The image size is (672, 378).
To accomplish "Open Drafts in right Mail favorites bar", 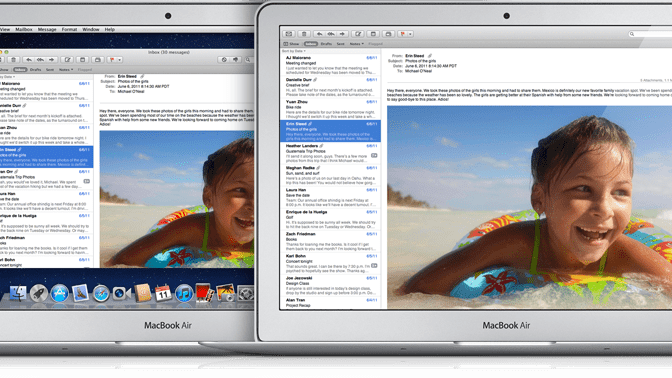I will pos(326,44).
